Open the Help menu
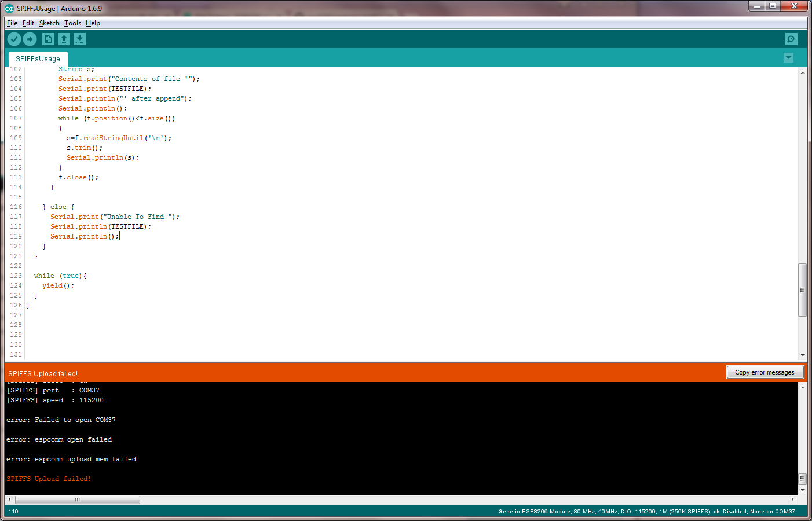Viewport: 812px width, 521px height. pos(93,23)
